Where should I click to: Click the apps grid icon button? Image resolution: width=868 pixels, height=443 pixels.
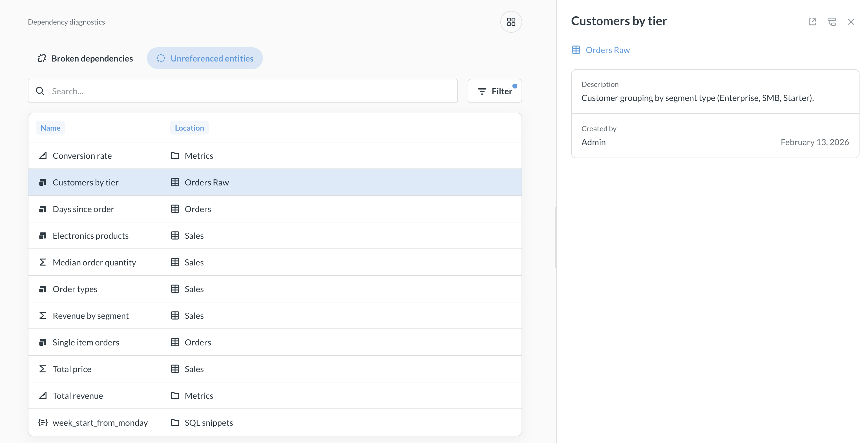pyautogui.click(x=511, y=22)
